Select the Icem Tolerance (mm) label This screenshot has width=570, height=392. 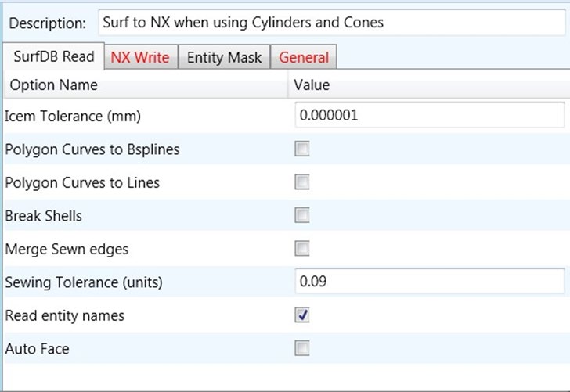coord(73,117)
